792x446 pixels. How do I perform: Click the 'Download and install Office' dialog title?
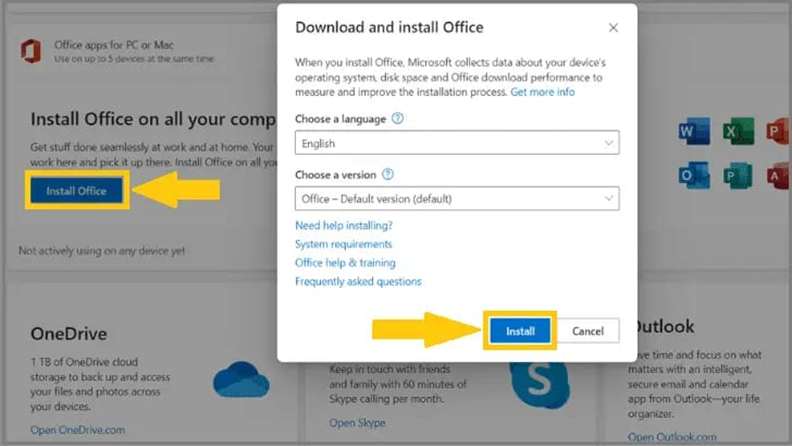[x=389, y=27]
